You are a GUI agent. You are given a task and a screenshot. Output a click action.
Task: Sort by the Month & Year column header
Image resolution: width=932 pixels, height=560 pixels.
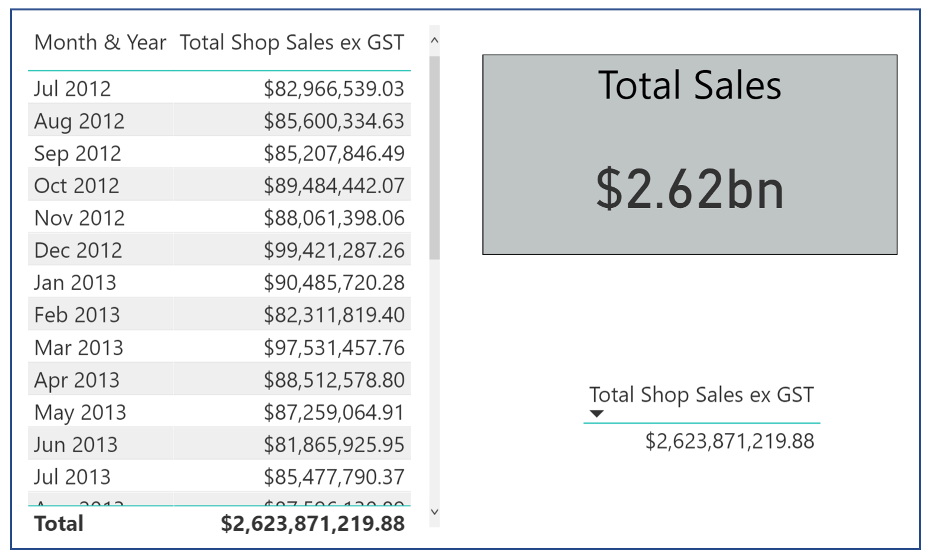pyautogui.click(x=100, y=43)
